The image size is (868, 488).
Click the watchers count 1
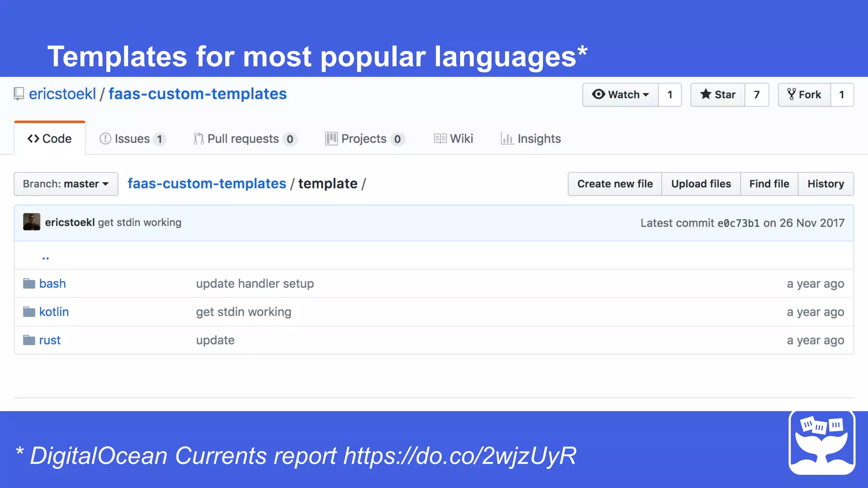(670, 94)
